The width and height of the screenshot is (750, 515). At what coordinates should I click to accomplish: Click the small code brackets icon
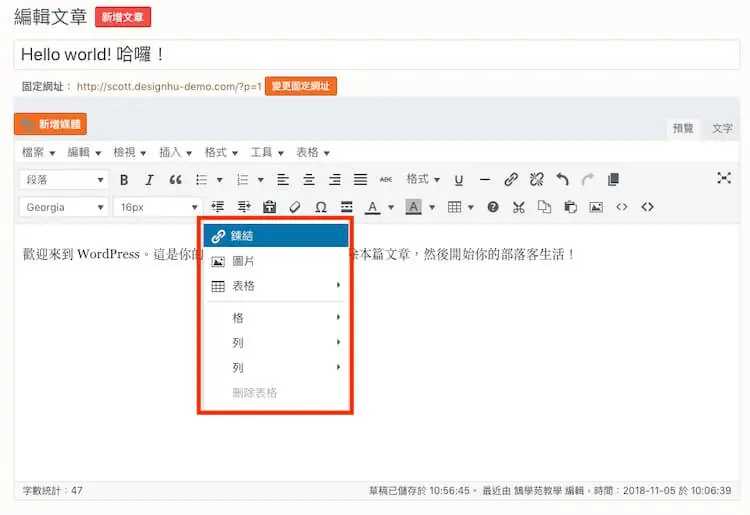pos(621,207)
